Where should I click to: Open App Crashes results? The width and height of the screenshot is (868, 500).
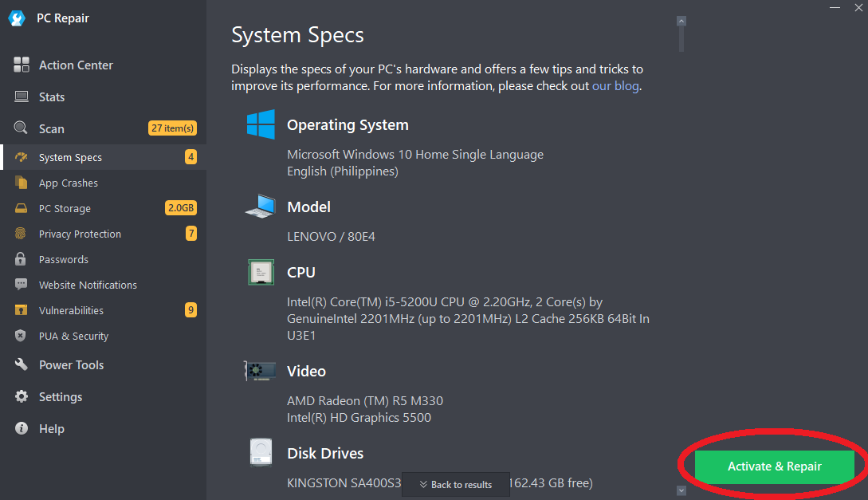click(103, 183)
